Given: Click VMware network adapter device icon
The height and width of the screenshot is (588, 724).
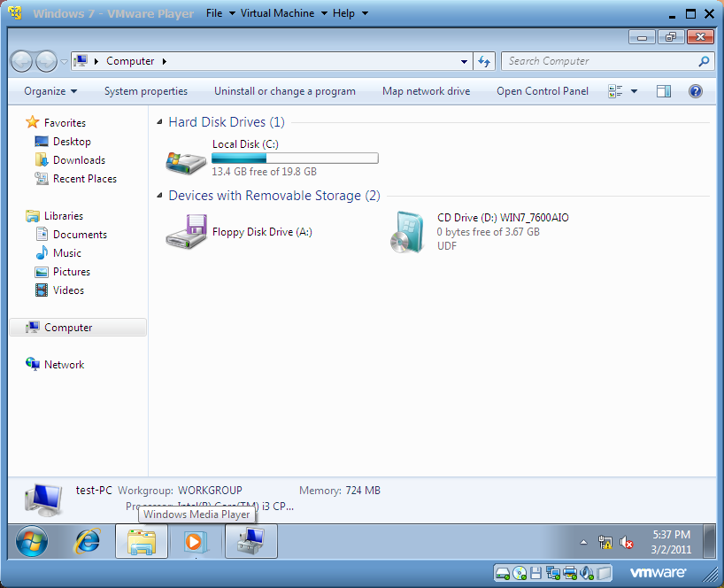Looking at the screenshot, I should click(552, 574).
